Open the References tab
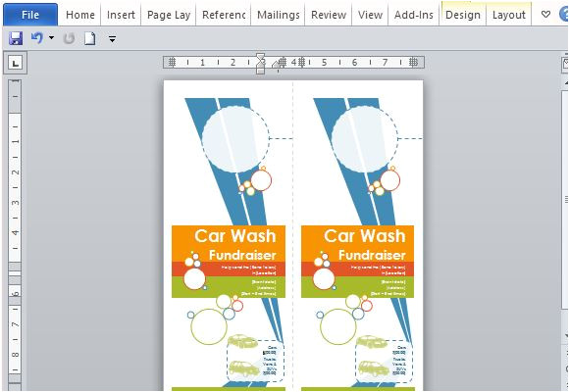Viewport: 569px width, 392px height. point(224,15)
